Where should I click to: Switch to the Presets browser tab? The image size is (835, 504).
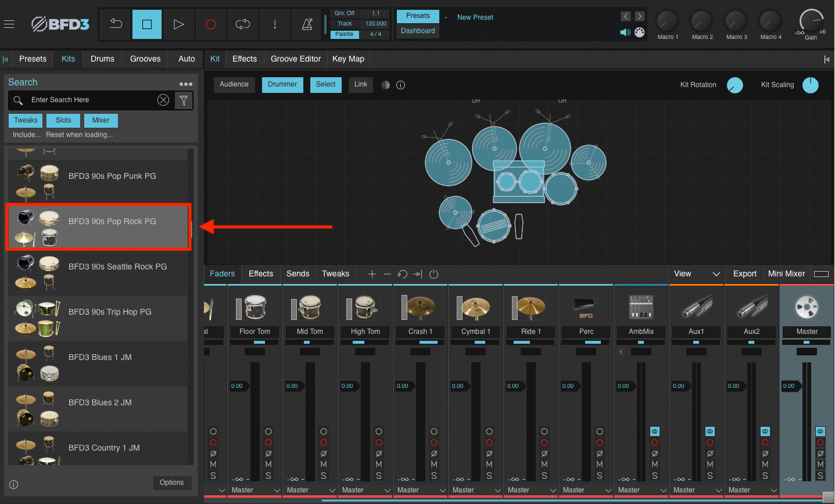33,59
